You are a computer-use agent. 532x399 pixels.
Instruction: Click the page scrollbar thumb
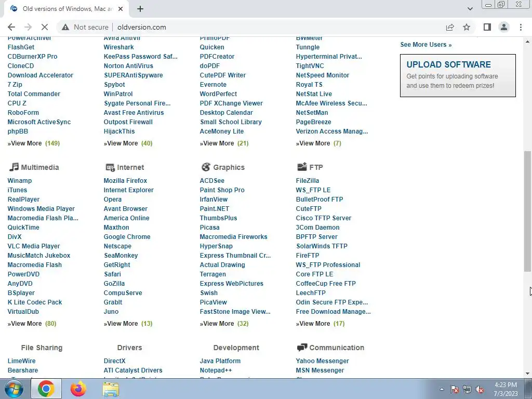coord(528,211)
